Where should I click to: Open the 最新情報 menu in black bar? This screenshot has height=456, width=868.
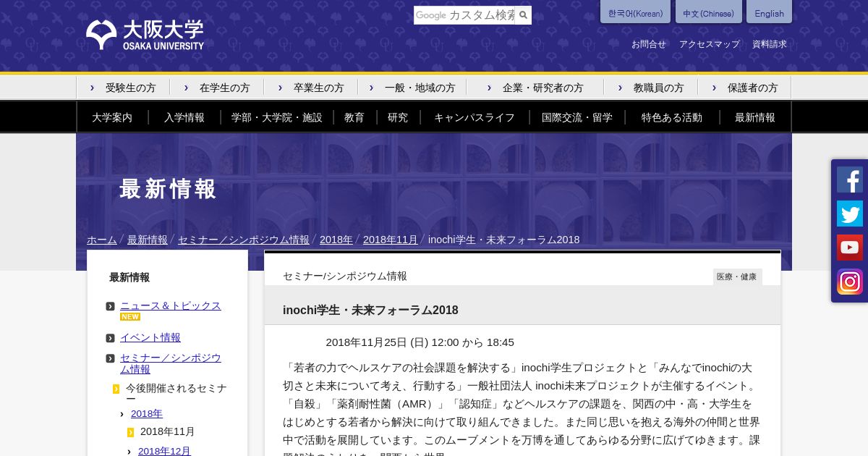pyautogui.click(x=755, y=117)
